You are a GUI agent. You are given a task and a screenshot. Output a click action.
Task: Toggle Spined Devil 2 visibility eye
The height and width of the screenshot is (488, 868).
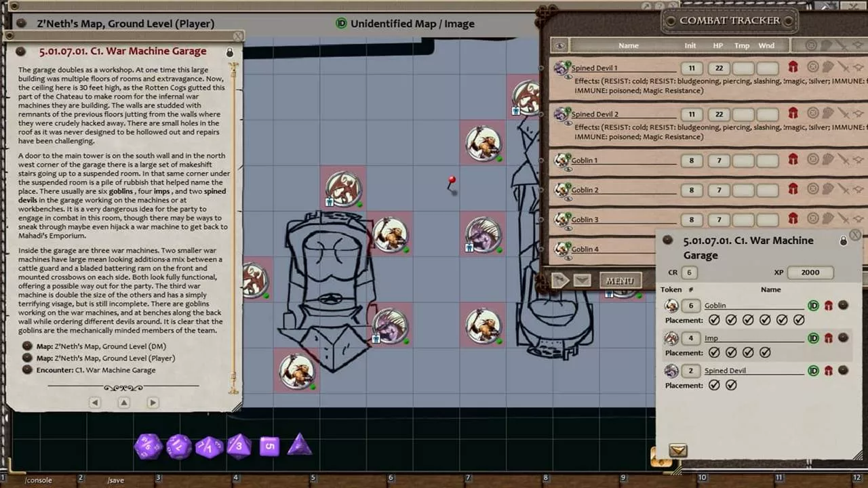(568, 123)
